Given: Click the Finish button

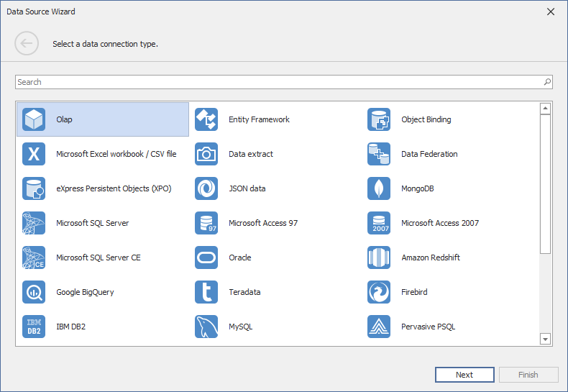Looking at the screenshot, I should (528, 375).
